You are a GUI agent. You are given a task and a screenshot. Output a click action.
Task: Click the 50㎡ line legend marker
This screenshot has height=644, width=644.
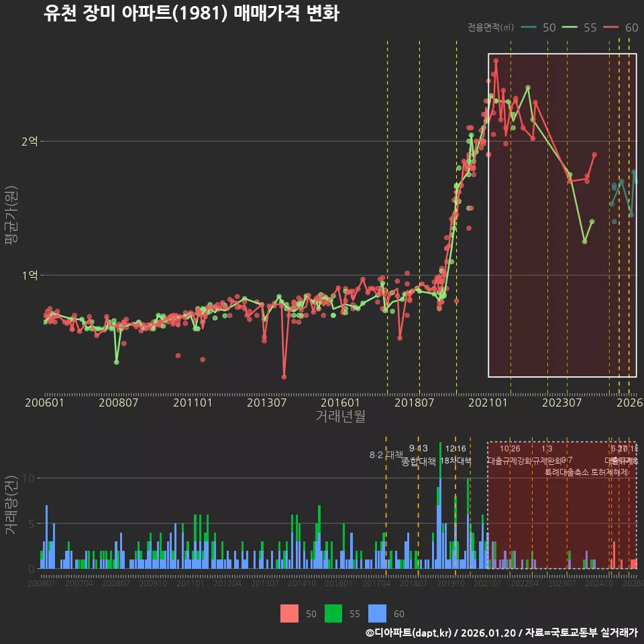point(530,28)
